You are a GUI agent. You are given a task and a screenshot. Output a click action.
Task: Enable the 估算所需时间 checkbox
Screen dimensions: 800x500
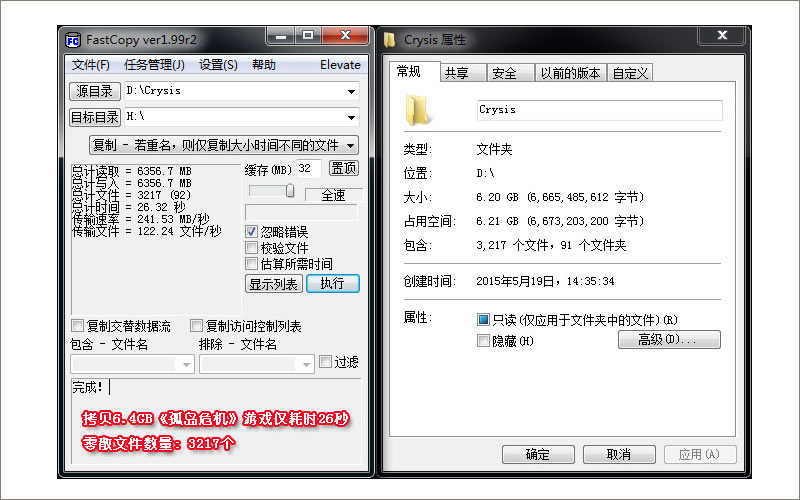pos(252,264)
